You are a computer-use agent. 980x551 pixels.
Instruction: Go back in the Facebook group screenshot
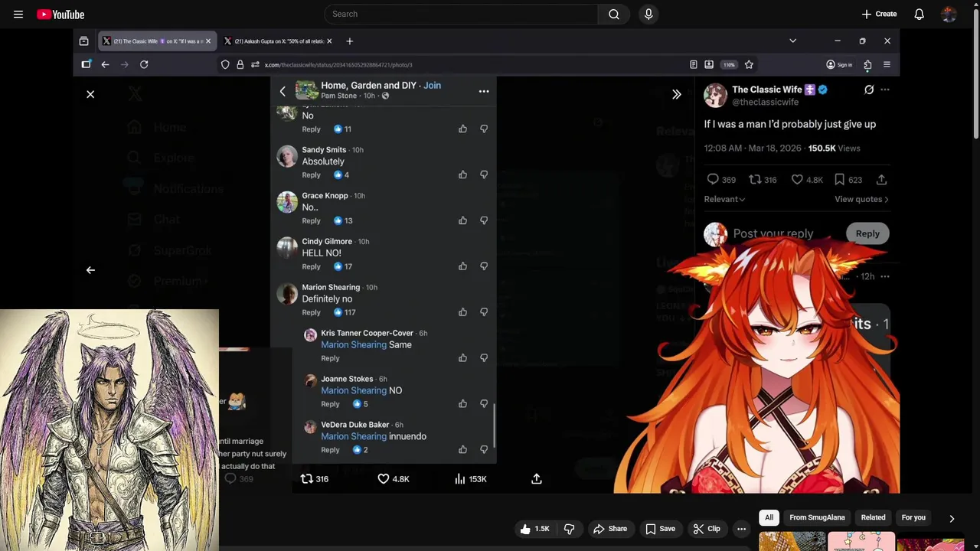(283, 92)
